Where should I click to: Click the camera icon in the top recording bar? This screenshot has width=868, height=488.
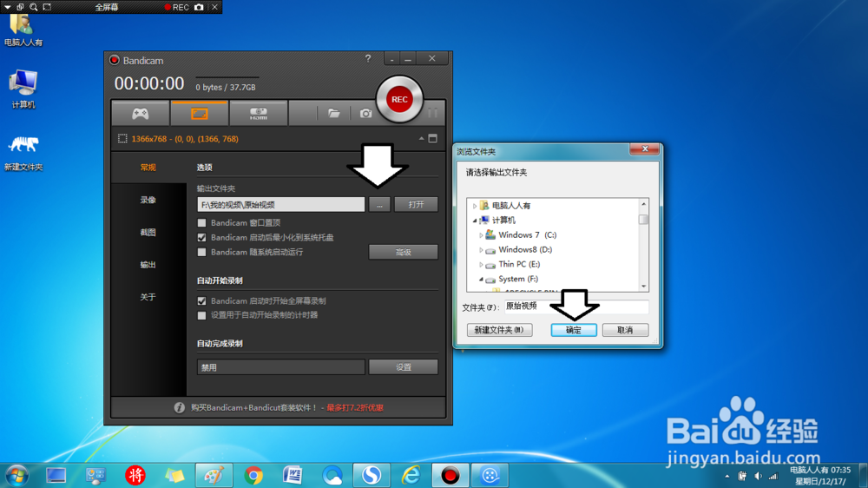[x=199, y=7]
